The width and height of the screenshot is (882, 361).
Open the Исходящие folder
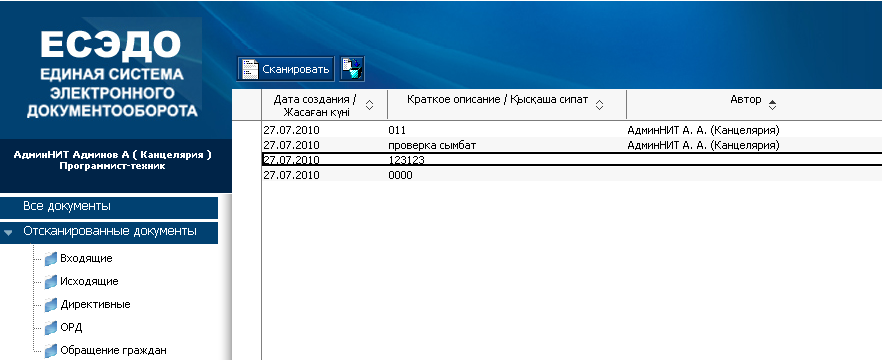pyautogui.click(x=89, y=282)
